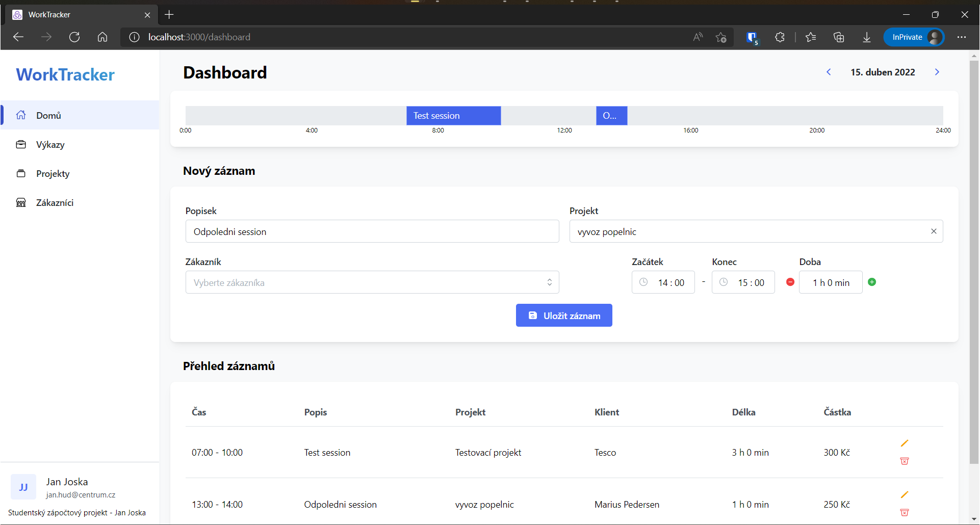Click user name Jan Joska
Viewport: 980px width, 525px height.
(67, 482)
